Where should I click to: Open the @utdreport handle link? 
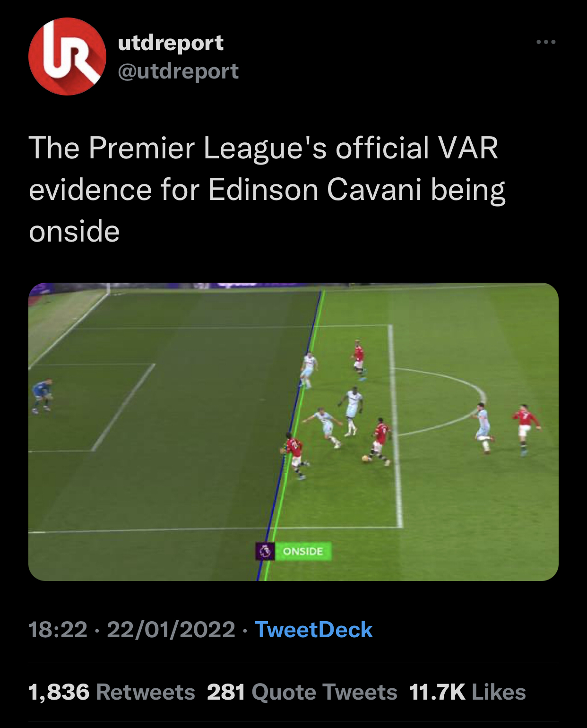[x=178, y=71]
